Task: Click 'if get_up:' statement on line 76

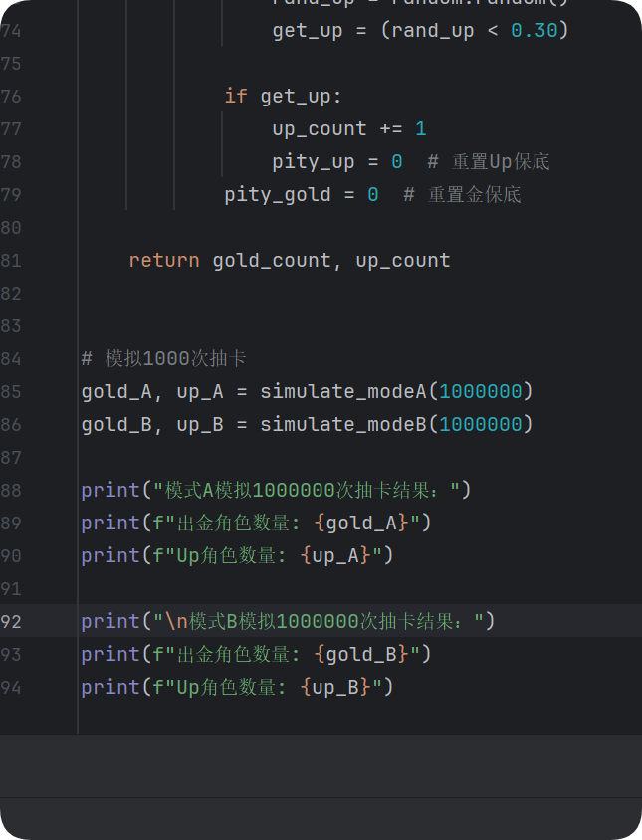Action: [x=283, y=97]
